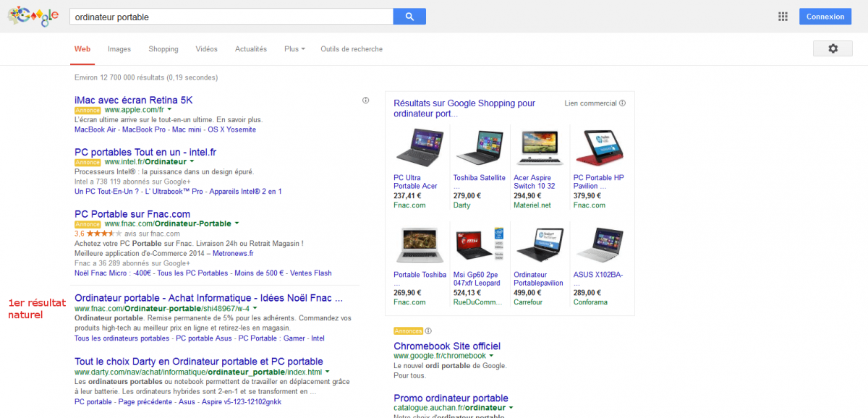This screenshot has height=418, width=868.
Task: Open the settings gear menu
Action: [x=833, y=48]
